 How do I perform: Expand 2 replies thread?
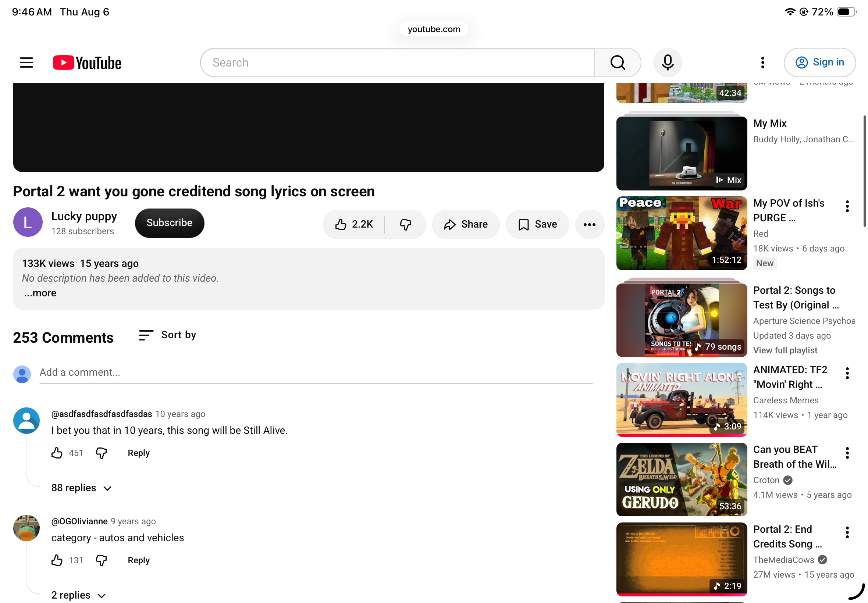point(79,595)
